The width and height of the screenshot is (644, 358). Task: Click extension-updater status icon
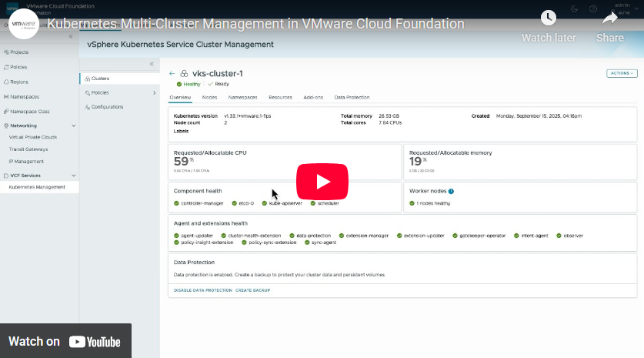click(399, 236)
